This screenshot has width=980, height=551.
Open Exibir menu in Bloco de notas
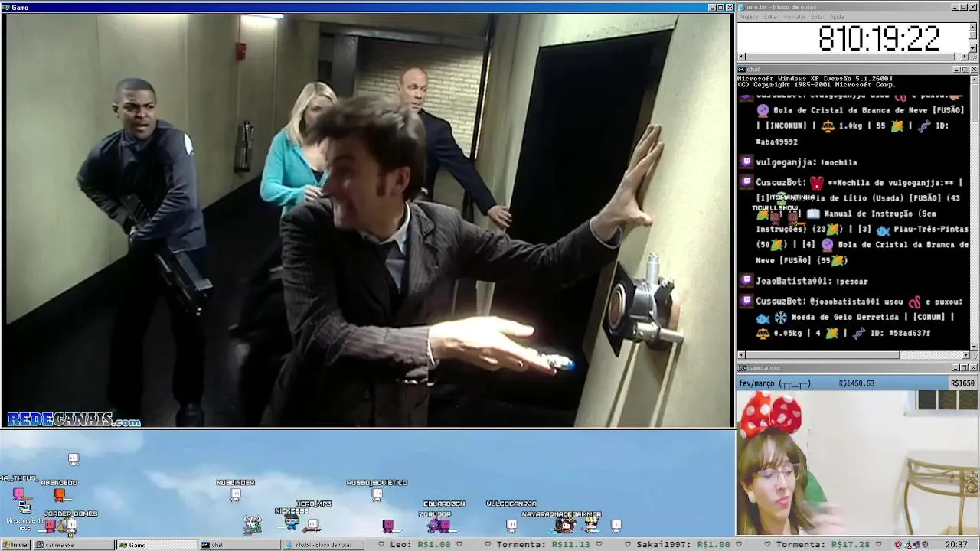pos(818,17)
